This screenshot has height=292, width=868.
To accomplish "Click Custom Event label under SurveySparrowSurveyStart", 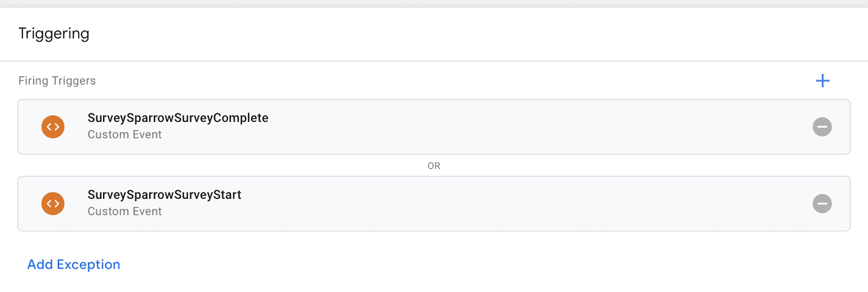I will pyautogui.click(x=125, y=212).
